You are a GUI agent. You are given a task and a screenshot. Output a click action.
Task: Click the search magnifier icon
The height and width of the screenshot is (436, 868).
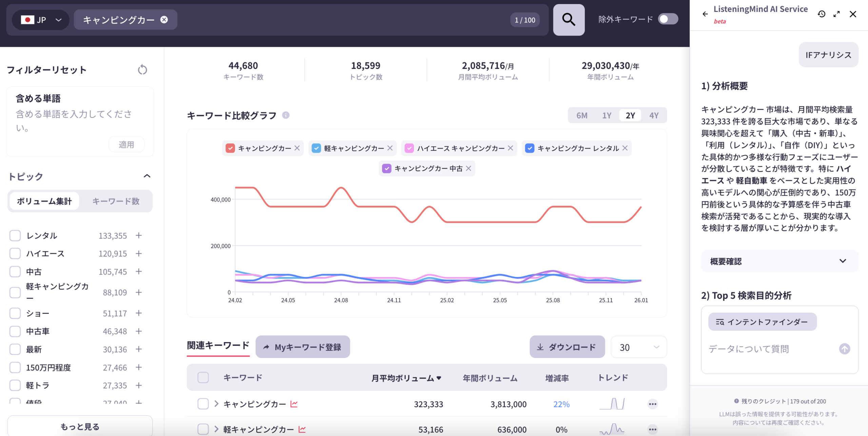click(568, 20)
